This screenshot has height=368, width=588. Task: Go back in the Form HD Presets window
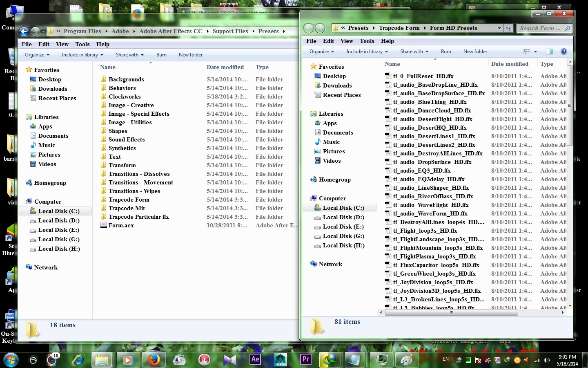click(x=309, y=28)
